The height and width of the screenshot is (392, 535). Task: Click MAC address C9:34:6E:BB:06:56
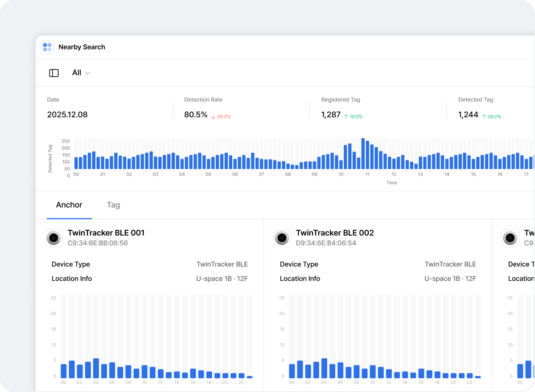coord(98,243)
